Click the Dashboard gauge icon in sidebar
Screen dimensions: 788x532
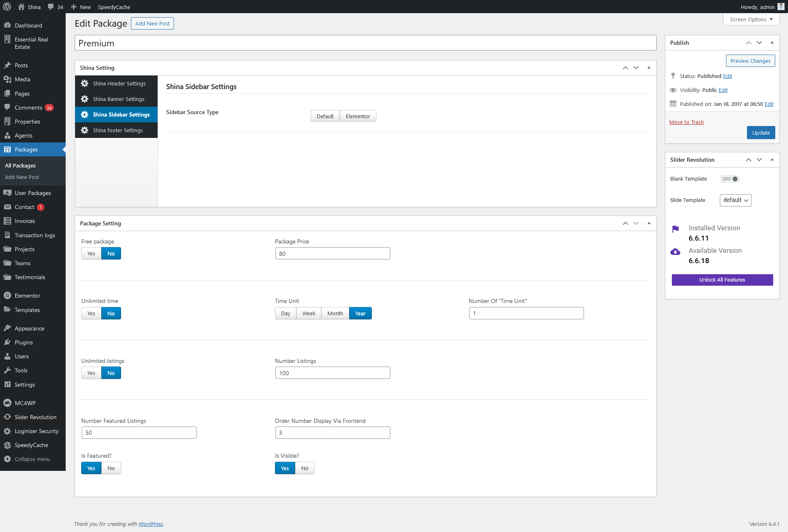[x=7, y=25]
